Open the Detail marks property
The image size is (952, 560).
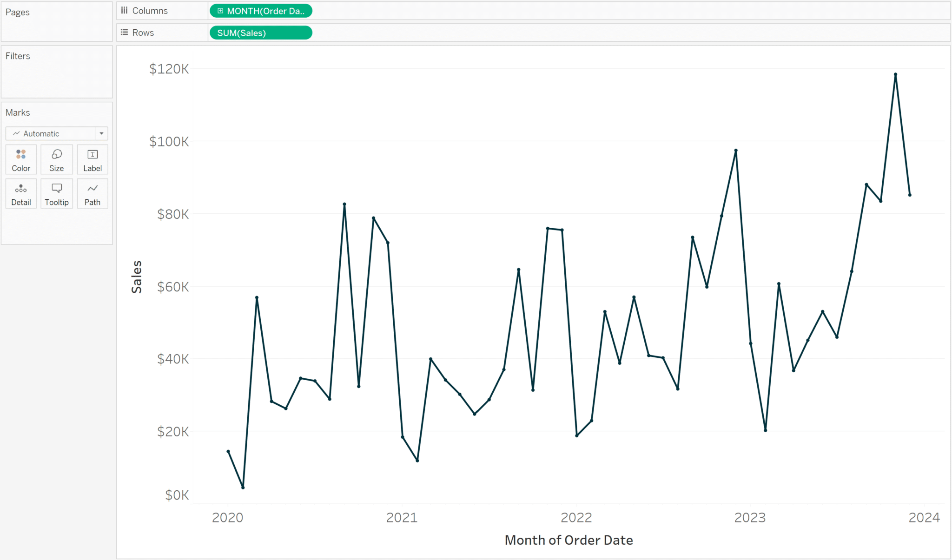pos(20,193)
